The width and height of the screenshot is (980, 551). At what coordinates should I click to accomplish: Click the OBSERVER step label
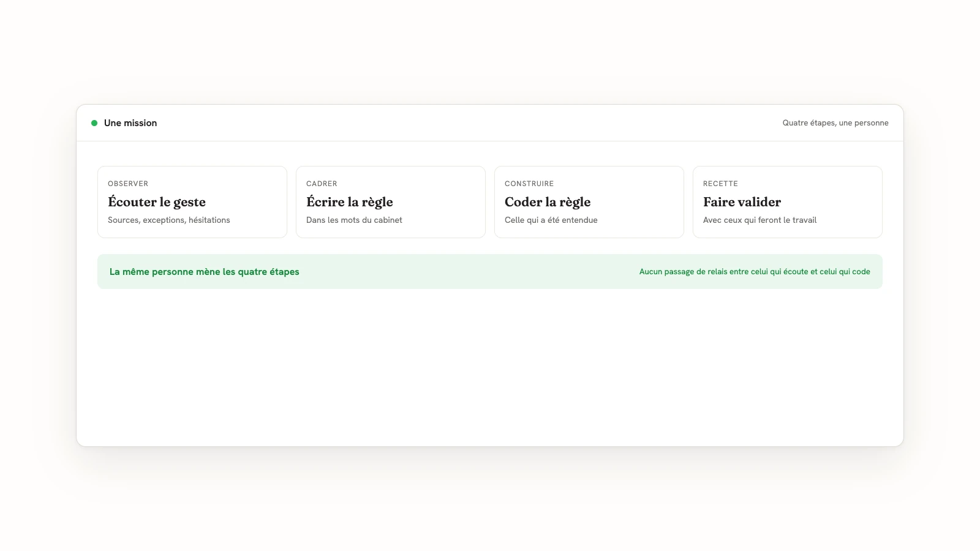pos(128,184)
